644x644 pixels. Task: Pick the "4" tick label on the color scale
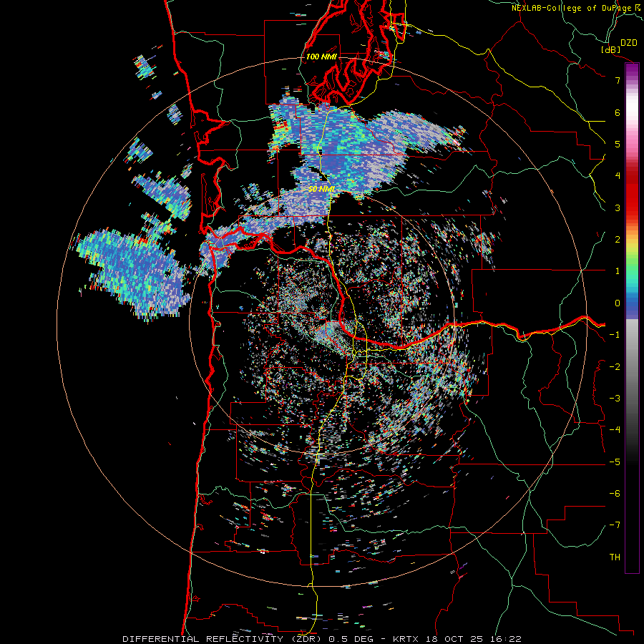(x=618, y=176)
